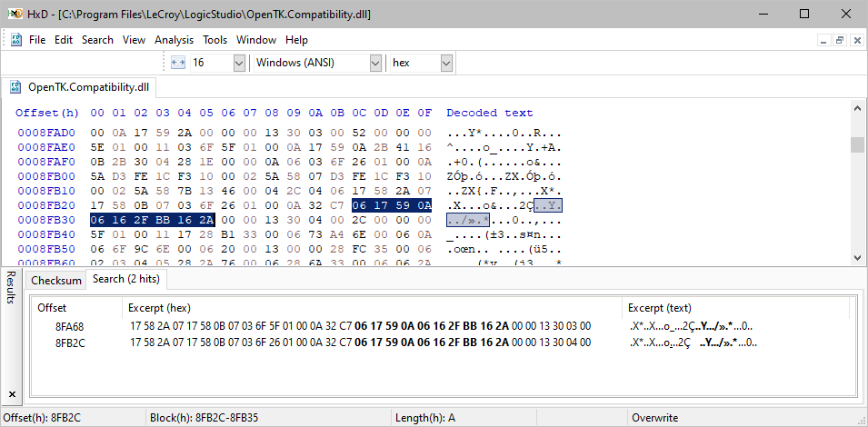Select the Search (2 hits) tab

point(126,279)
